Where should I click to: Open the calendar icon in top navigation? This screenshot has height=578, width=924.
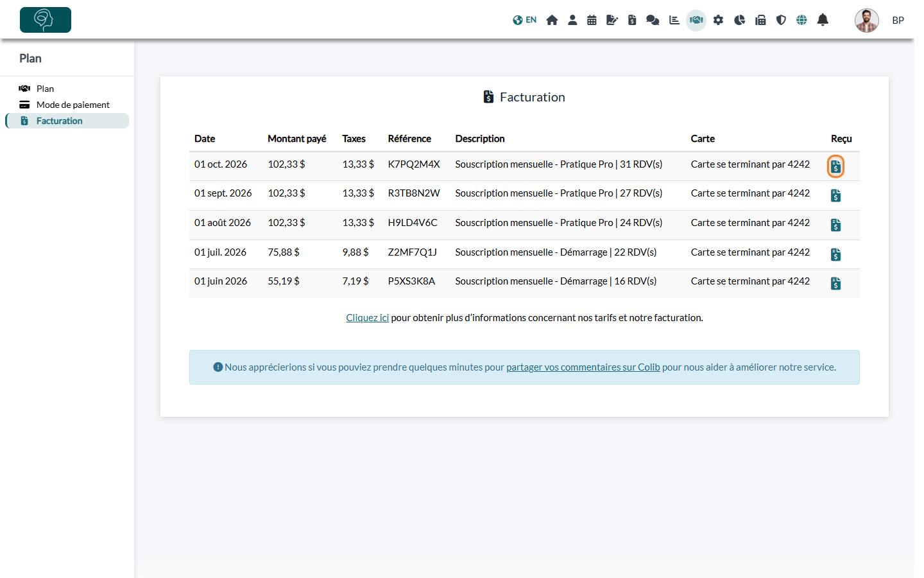(x=592, y=20)
